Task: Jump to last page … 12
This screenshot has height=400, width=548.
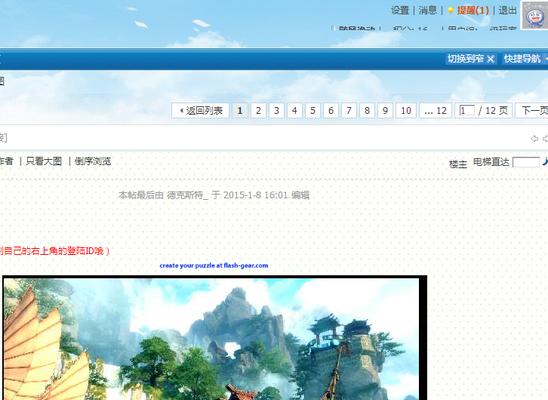Action: point(435,111)
